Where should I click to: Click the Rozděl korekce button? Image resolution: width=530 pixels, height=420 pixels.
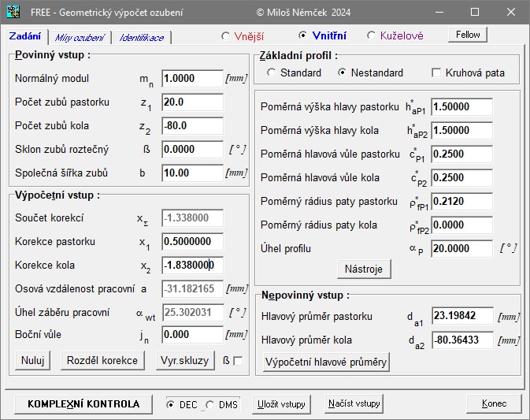(102, 360)
